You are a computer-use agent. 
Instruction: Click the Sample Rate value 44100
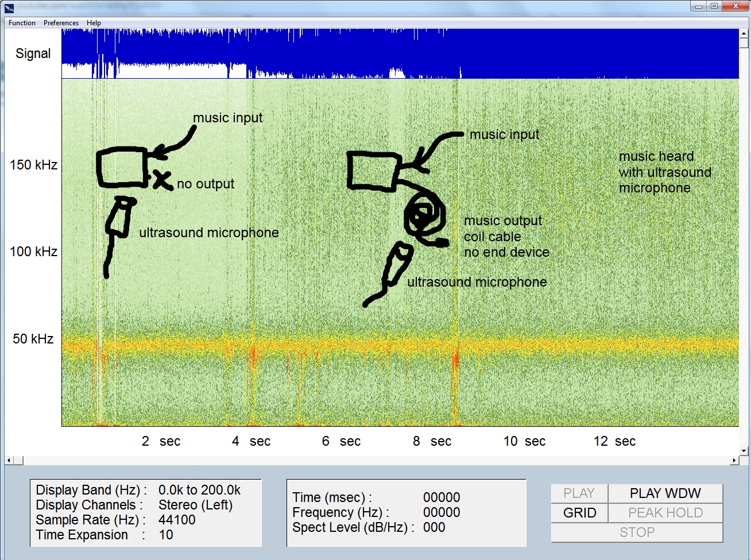(177, 520)
